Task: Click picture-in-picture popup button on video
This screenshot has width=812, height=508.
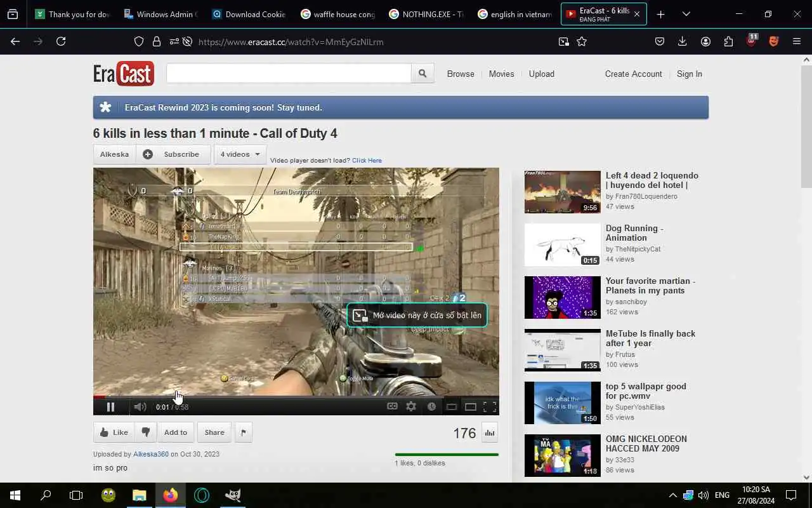Action: click(417, 315)
